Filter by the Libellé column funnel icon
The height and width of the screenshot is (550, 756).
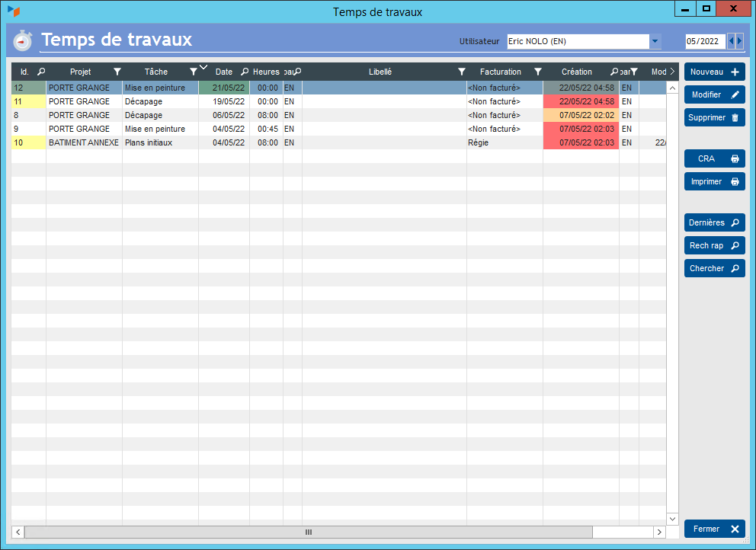coord(461,72)
